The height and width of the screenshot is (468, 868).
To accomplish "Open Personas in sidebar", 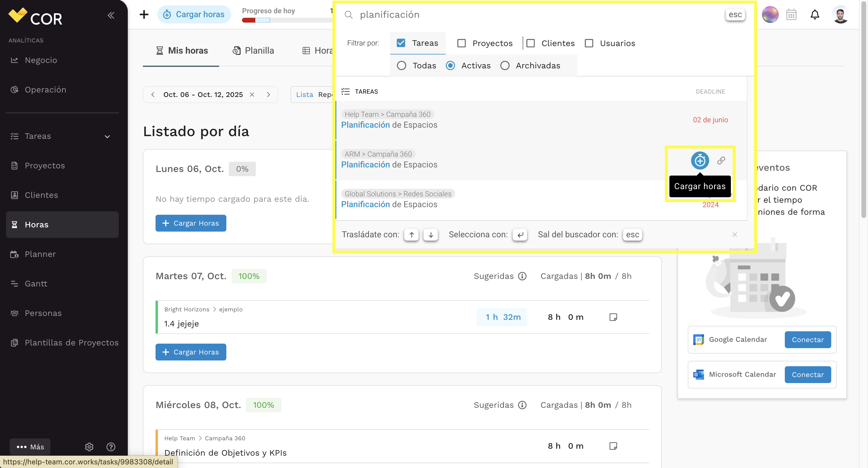I will coord(62,313).
